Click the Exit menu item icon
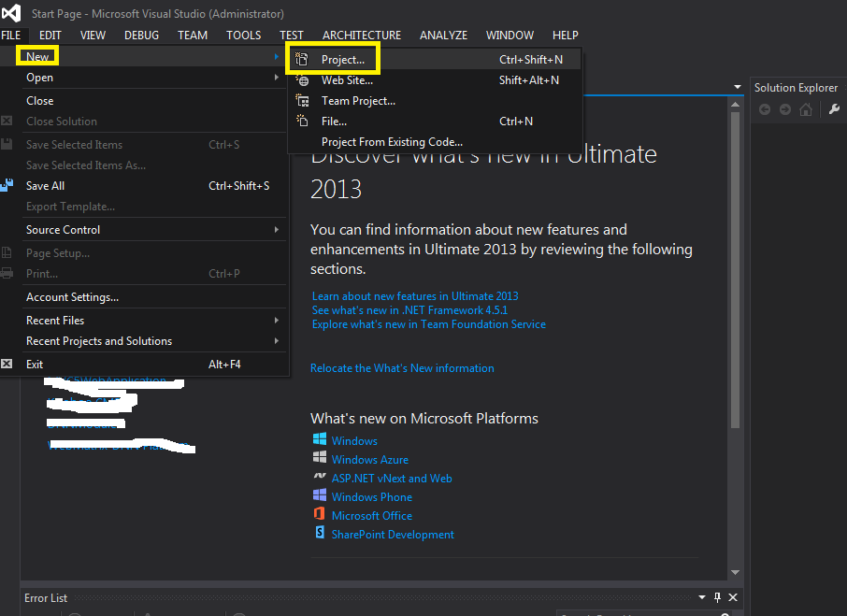This screenshot has height=616, width=847. click(x=7, y=365)
